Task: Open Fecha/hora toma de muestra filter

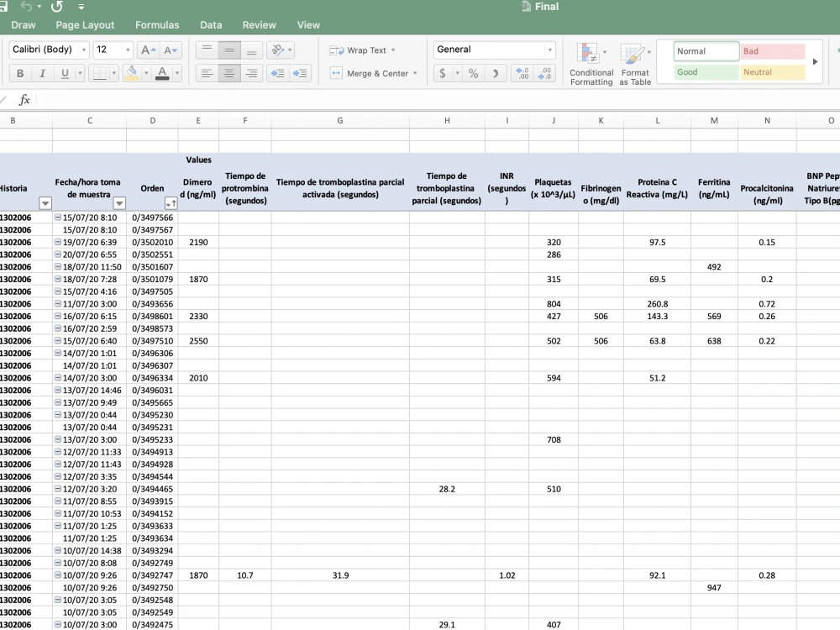Action: pyautogui.click(x=119, y=203)
